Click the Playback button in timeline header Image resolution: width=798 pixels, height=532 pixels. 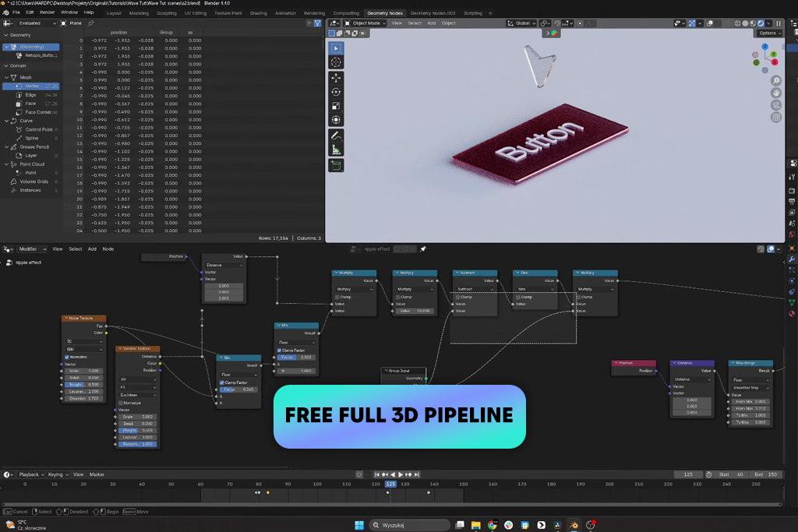tap(31, 474)
